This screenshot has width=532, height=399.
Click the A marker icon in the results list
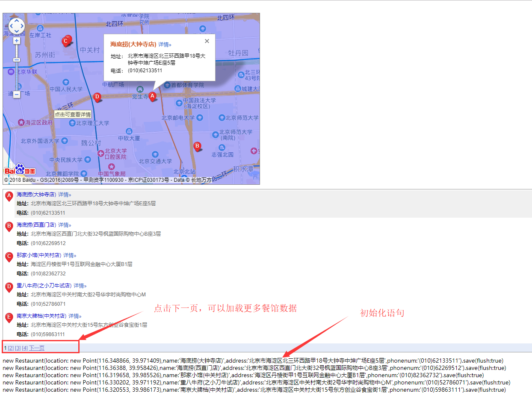[9, 197]
